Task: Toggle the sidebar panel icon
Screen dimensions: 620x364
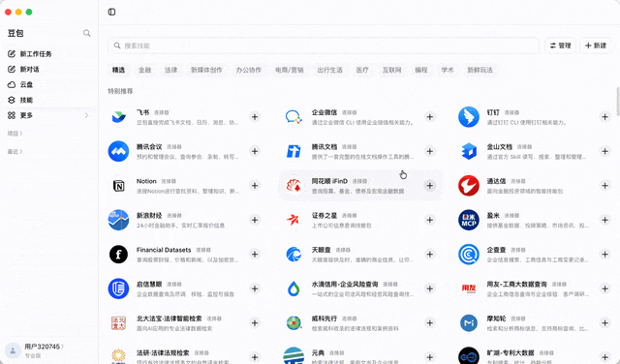Action: (112, 12)
